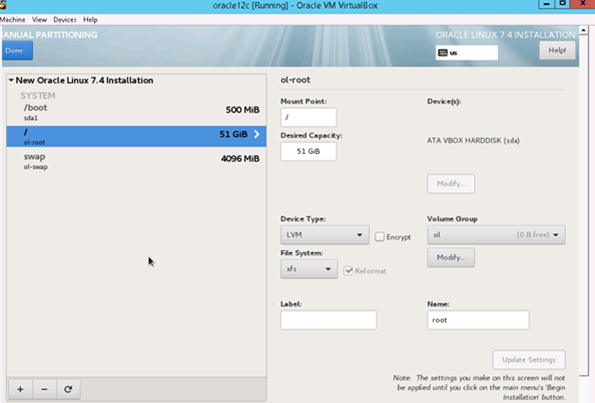The width and height of the screenshot is (595, 403).
Task: Click the reload storage configuration icon
Action: pos(68,389)
